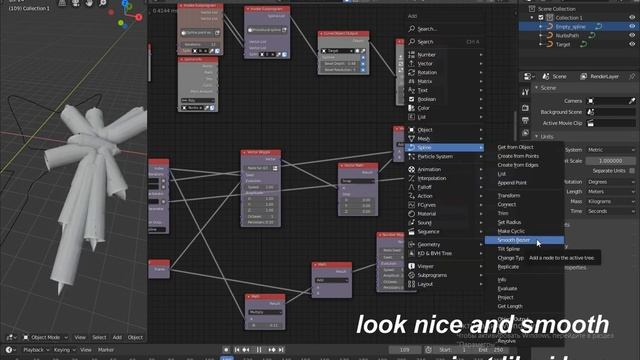The height and width of the screenshot is (360, 640).
Task: Choose Set Radius in Spline submenu
Action: (x=524, y=222)
